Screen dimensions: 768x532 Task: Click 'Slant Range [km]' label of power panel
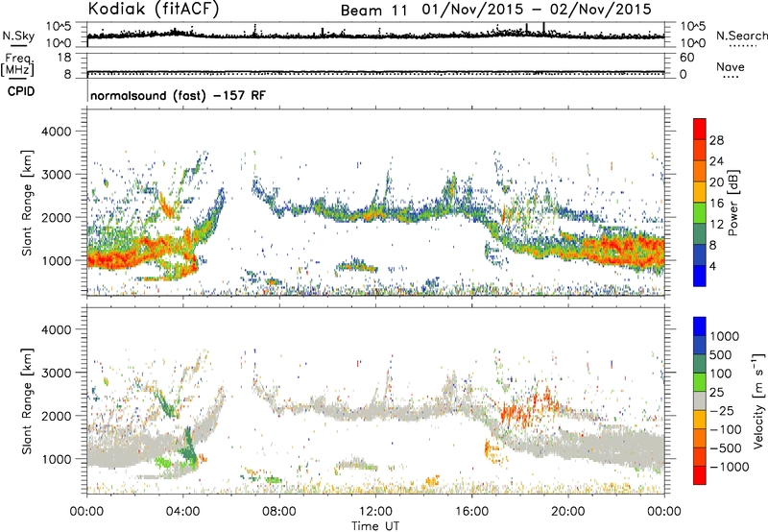click(x=27, y=203)
